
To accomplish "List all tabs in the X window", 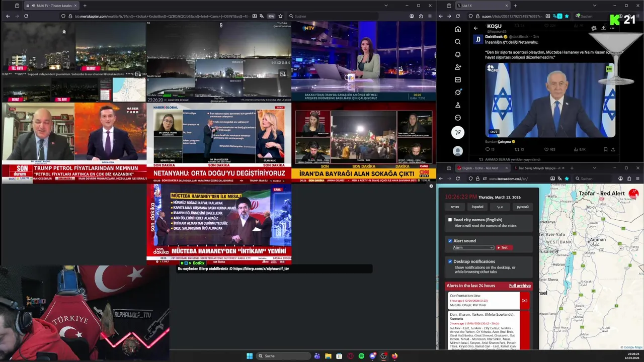I will (594, 6).
